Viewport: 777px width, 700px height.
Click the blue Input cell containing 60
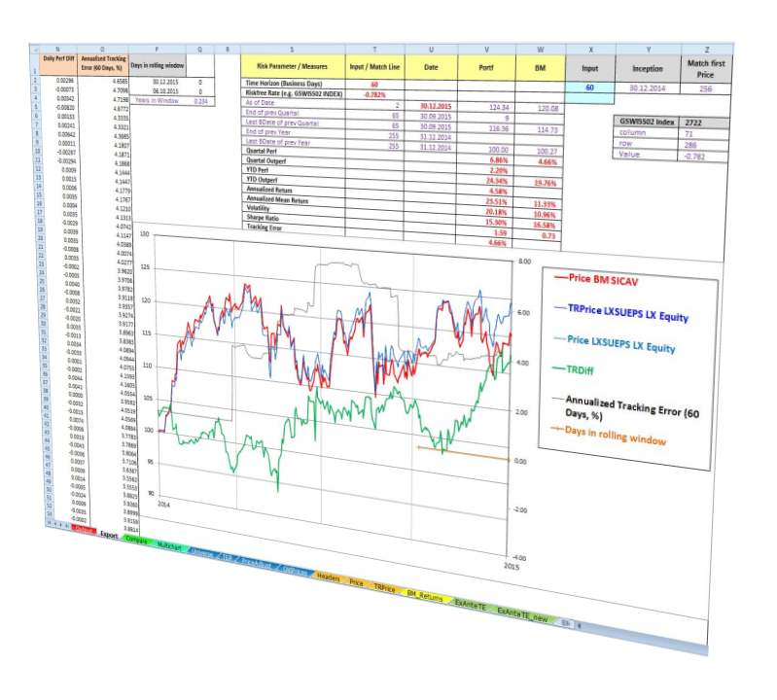click(589, 87)
